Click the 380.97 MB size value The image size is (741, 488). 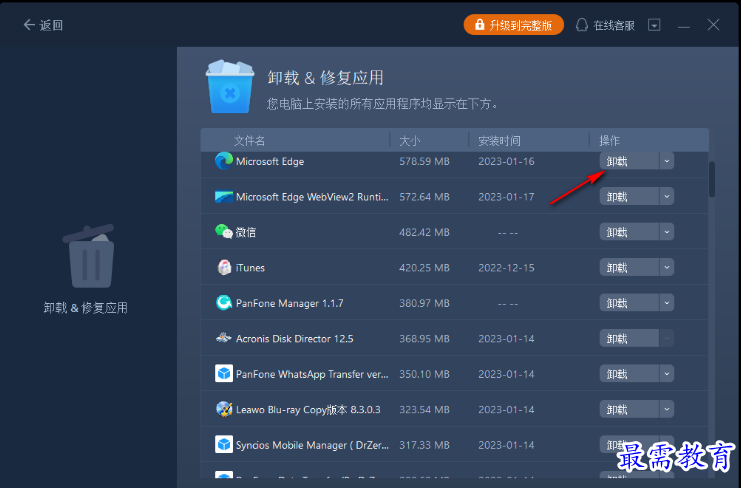[424, 303]
